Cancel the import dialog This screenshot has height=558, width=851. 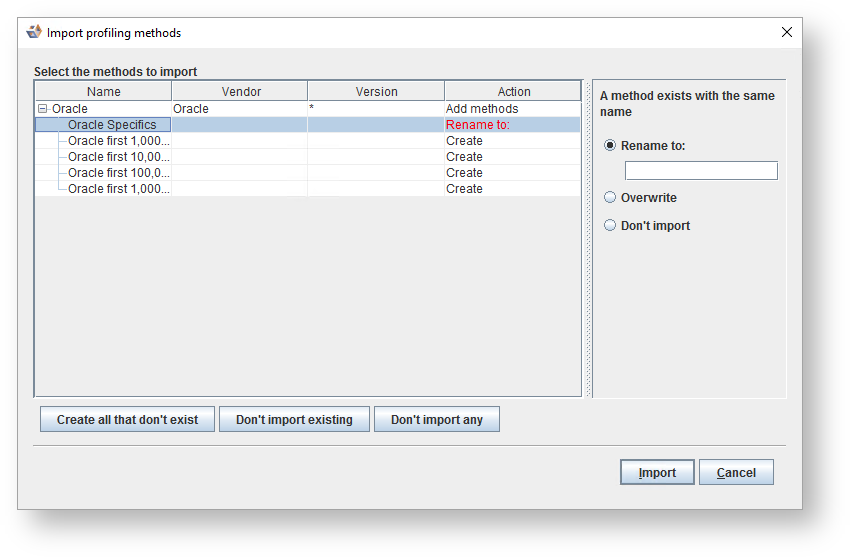tap(736, 472)
